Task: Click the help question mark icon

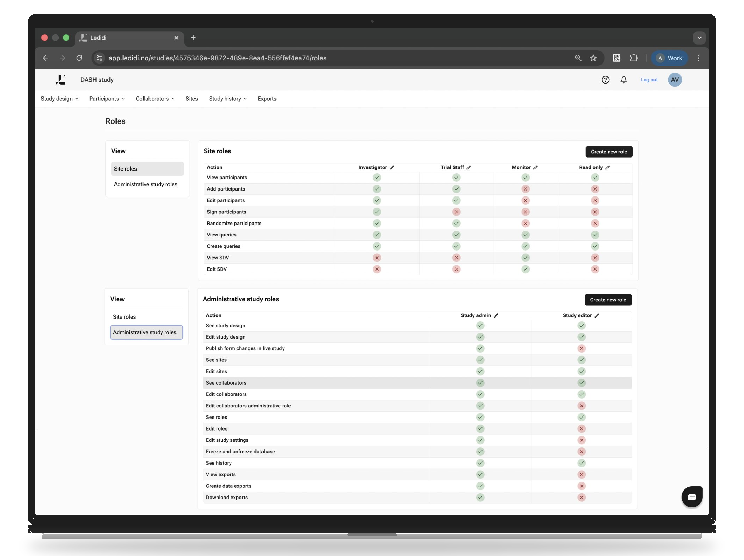Action: (x=605, y=80)
